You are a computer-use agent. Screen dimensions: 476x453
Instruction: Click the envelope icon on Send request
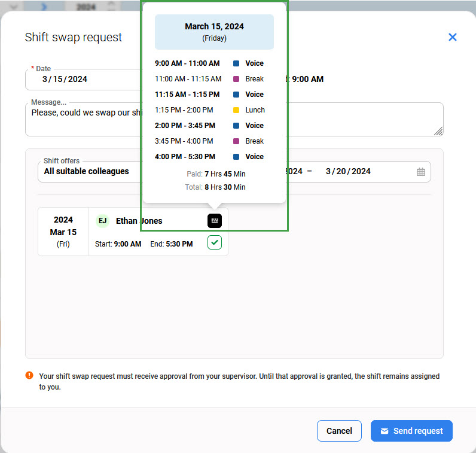(x=385, y=431)
